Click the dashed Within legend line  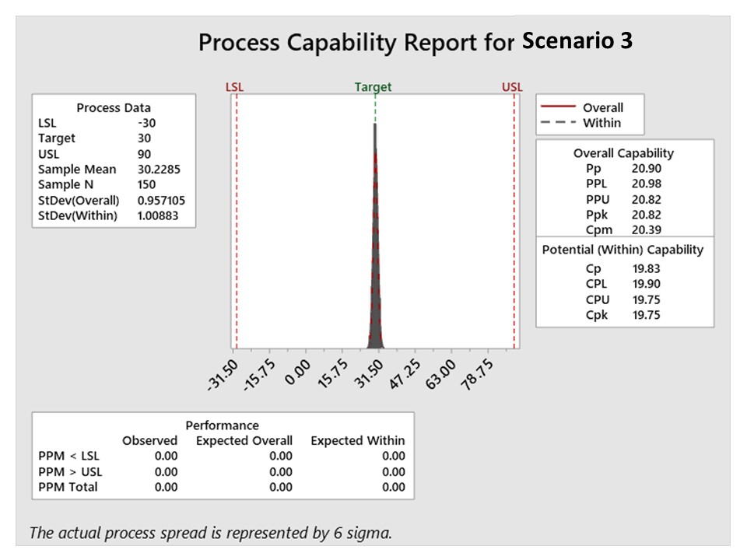pos(556,122)
